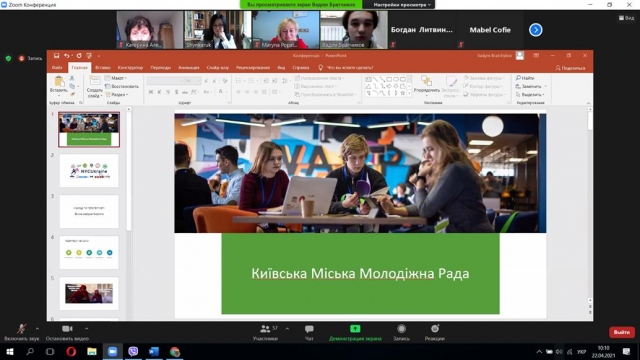Start slideshow from beginning quick access icon

(89, 56)
